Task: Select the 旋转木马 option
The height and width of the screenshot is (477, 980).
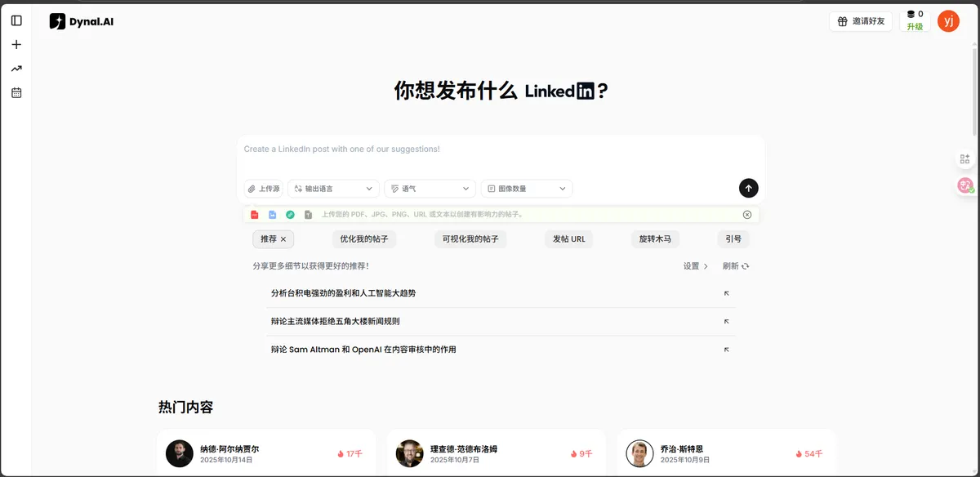Action: click(x=654, y=238)
